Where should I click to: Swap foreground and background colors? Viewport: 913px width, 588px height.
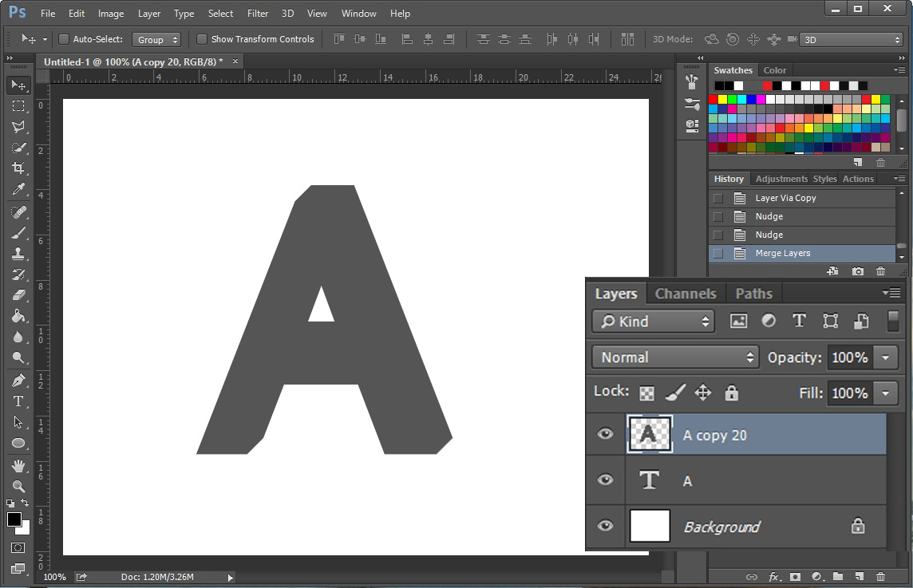tap(25, 503)
